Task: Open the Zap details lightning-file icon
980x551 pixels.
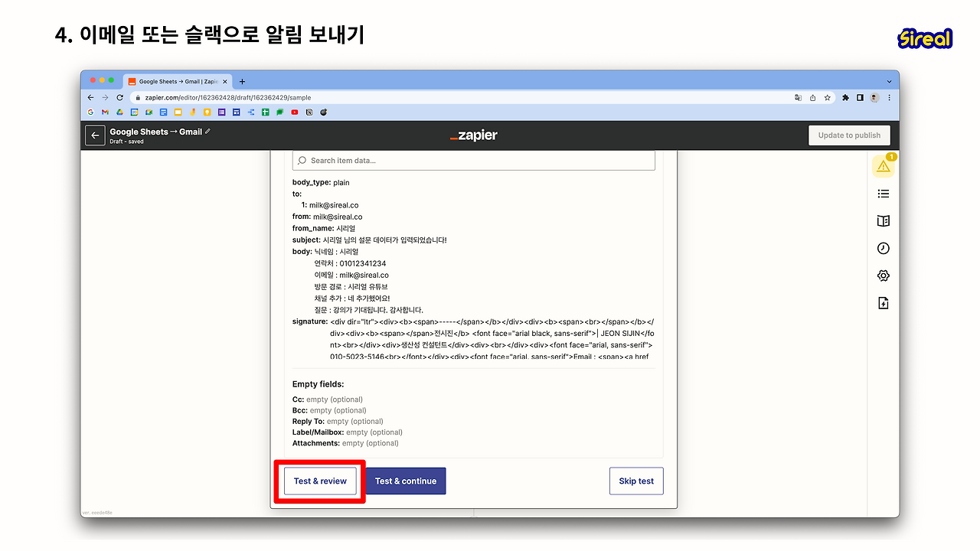Action: (x=884, y=304)
